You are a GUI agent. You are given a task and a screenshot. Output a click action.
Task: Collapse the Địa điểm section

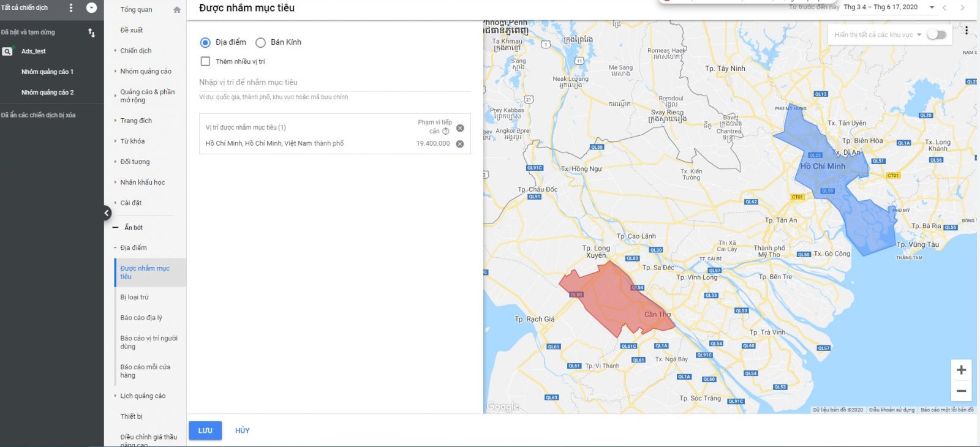115,248
